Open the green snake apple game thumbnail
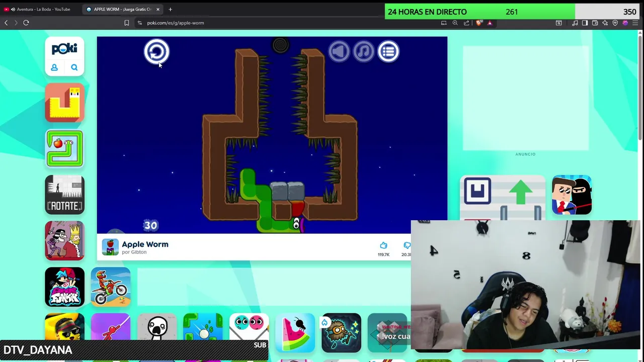 pos(64,148)
